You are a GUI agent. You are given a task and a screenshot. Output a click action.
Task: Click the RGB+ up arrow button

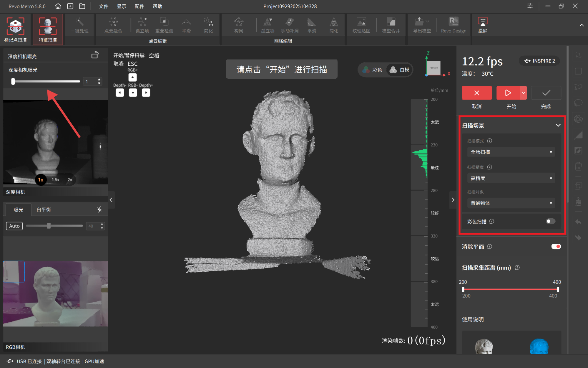[x=132, y=77]
